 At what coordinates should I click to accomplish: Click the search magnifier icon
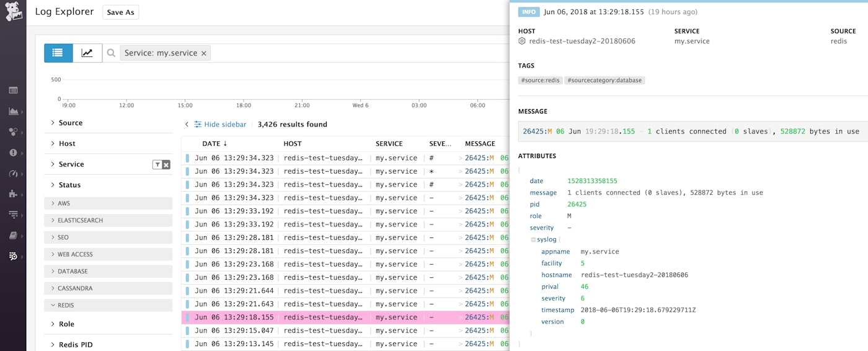pyautogui.click(x=111, y=53)
